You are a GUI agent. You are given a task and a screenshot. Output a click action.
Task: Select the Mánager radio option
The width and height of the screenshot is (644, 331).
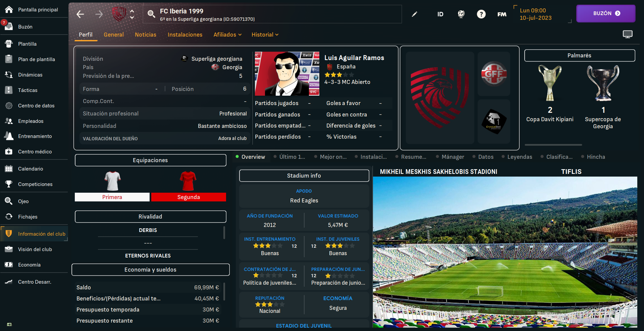450,157
